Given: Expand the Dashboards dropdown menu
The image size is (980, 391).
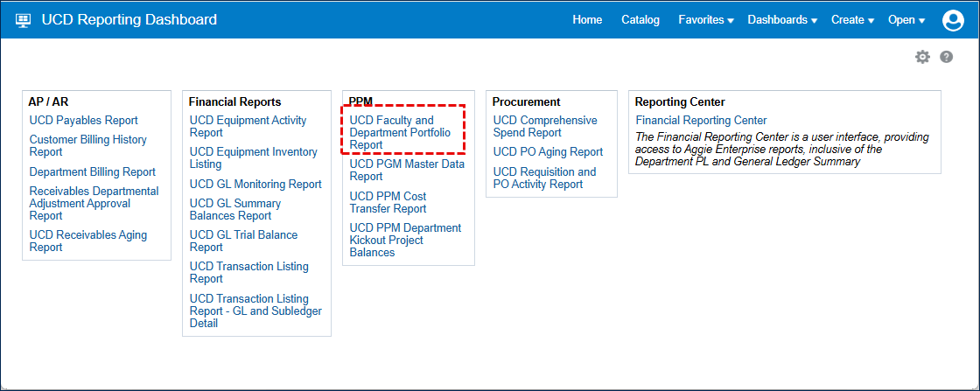Looking at the screenshot, I should (781, 20).
